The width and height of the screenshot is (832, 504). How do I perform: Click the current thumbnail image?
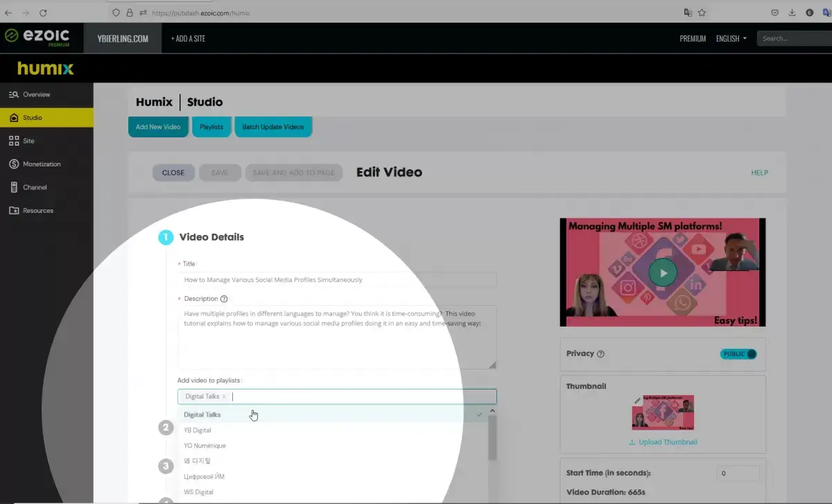tap(663, 413)
